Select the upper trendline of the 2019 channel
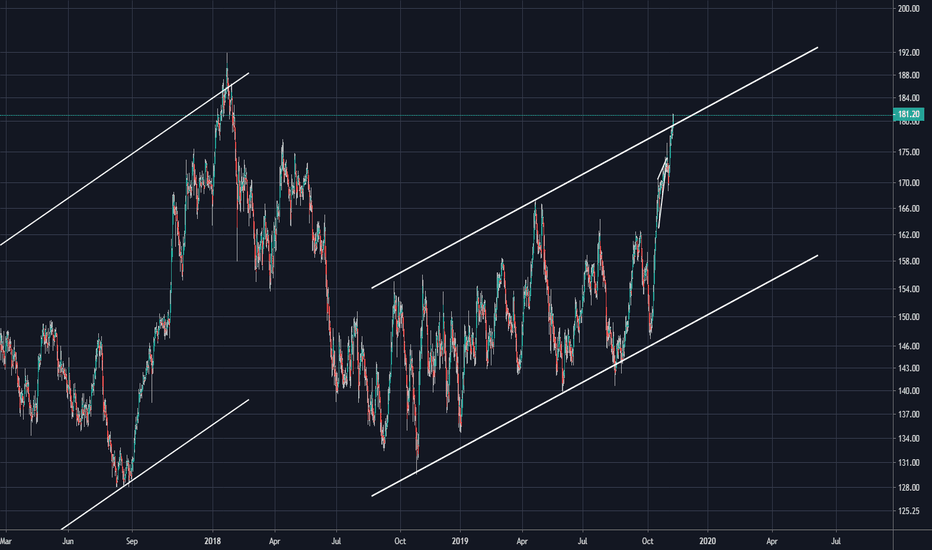Viewport: 932px width, 550px height. click(x=594, y=168)
